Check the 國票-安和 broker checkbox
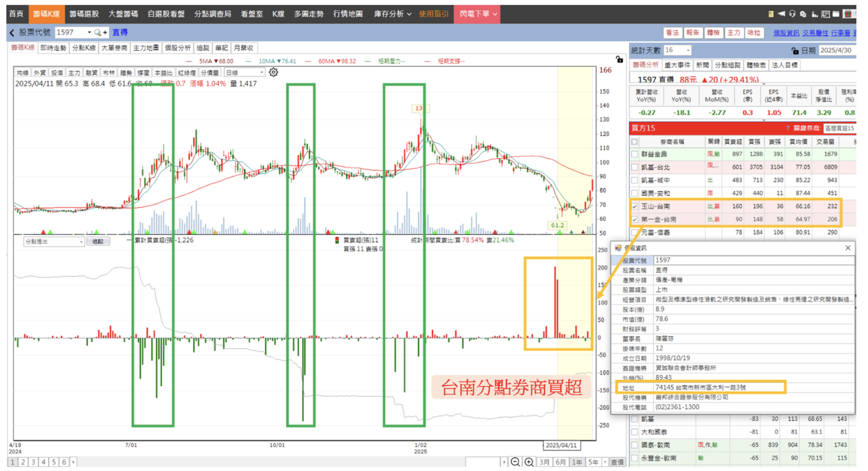Image resolution: width=868 pixels, height=471 pixels. pos(635,193)
